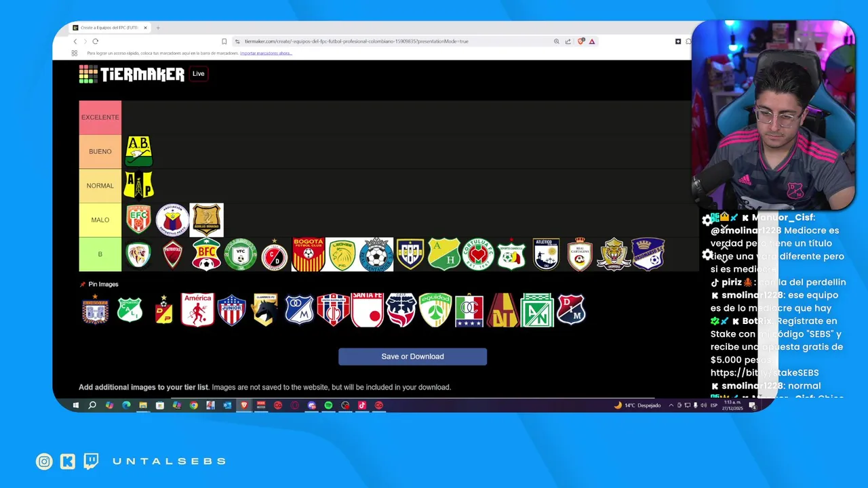Pick the Atlético Nacional AN crest
Viewport: 868px width, 488px height.
(537, 310)
